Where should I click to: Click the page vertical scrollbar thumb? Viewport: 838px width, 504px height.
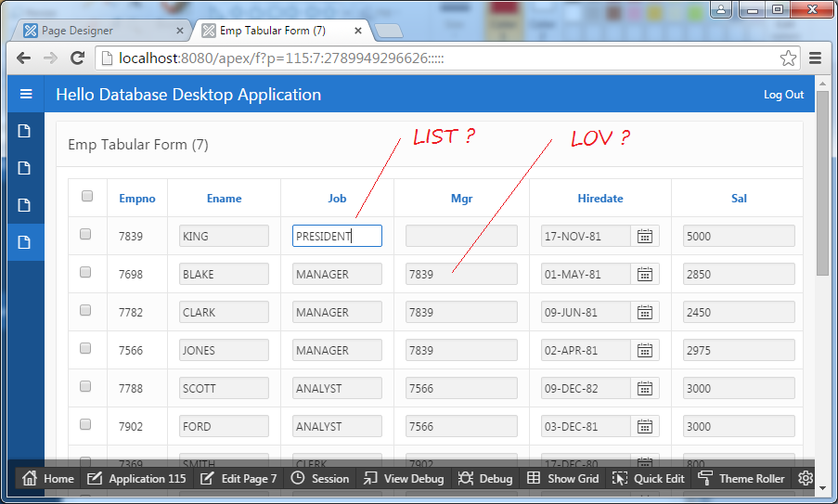[822, 183]
